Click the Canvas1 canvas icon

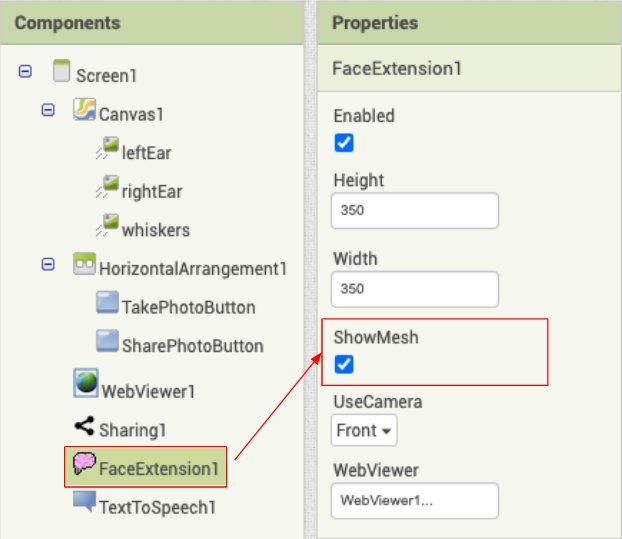coord(84,109)
